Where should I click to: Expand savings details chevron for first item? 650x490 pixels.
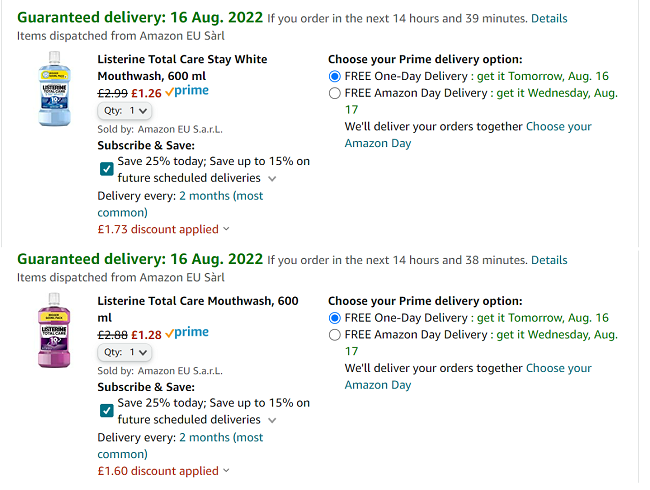(272, 179)
